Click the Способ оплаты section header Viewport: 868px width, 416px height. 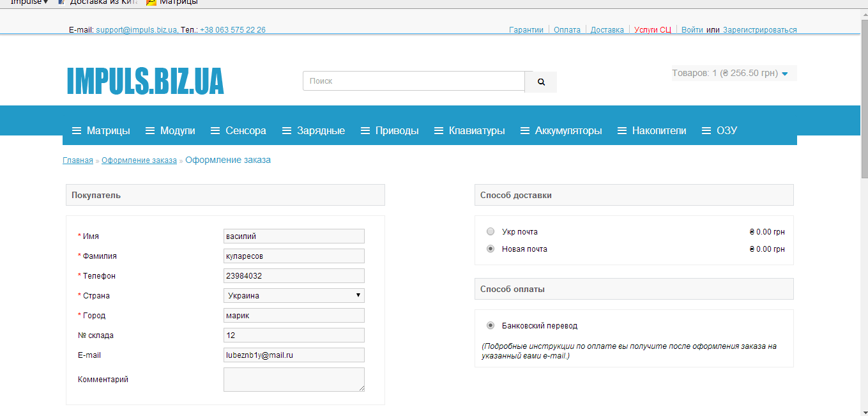tap(634, 289)
